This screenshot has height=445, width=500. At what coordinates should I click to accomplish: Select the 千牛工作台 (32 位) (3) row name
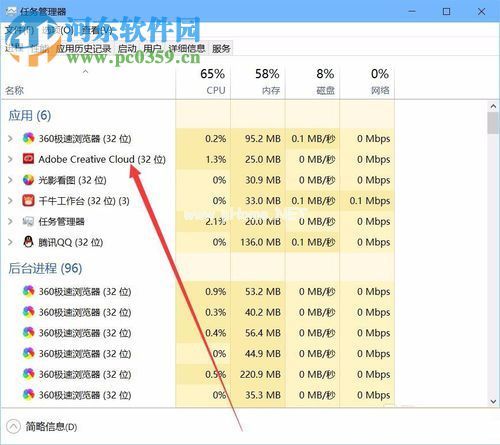click(84, 201)
